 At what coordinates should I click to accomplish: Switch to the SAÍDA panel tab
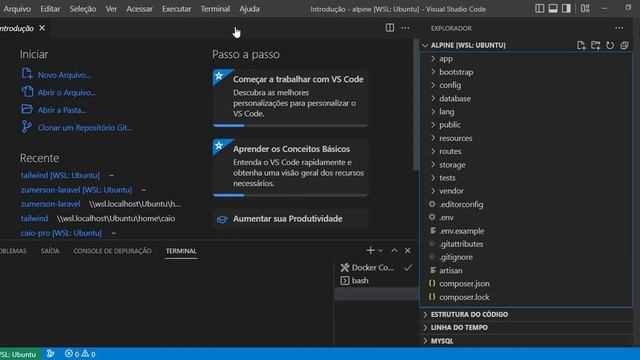tap(50, 251)
